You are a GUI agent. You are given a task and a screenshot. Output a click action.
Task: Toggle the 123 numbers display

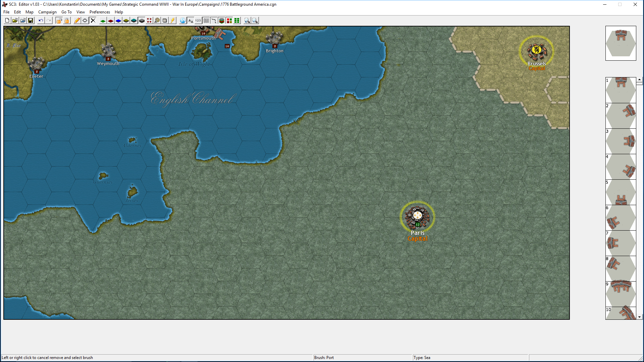[198, 20]
